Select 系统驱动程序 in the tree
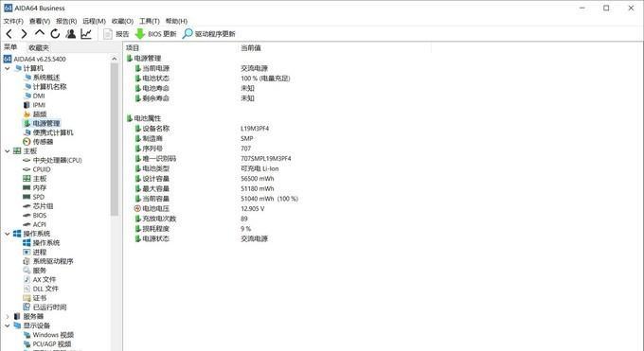644x351 pixels. coord(48,261)
